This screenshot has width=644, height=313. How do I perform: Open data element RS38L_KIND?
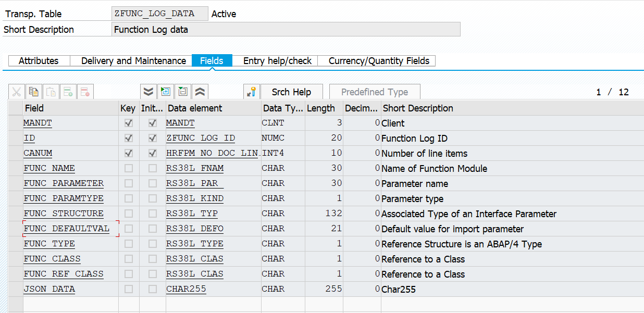click(x=195, y=198)
